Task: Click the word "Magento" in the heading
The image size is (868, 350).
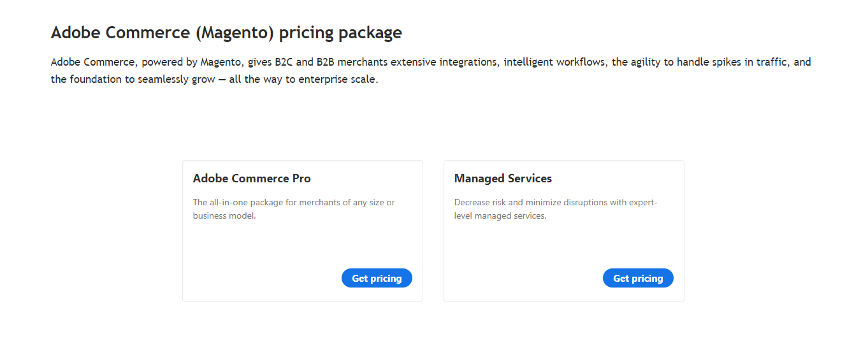Action: (x=235, y=33)
